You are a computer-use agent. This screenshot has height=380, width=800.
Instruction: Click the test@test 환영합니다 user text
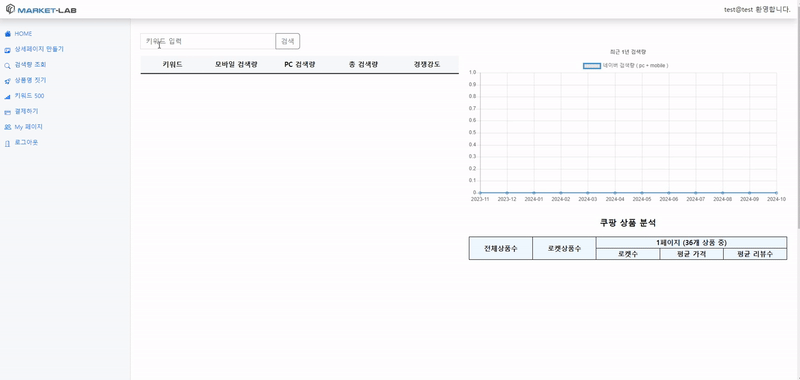point(757,10)
